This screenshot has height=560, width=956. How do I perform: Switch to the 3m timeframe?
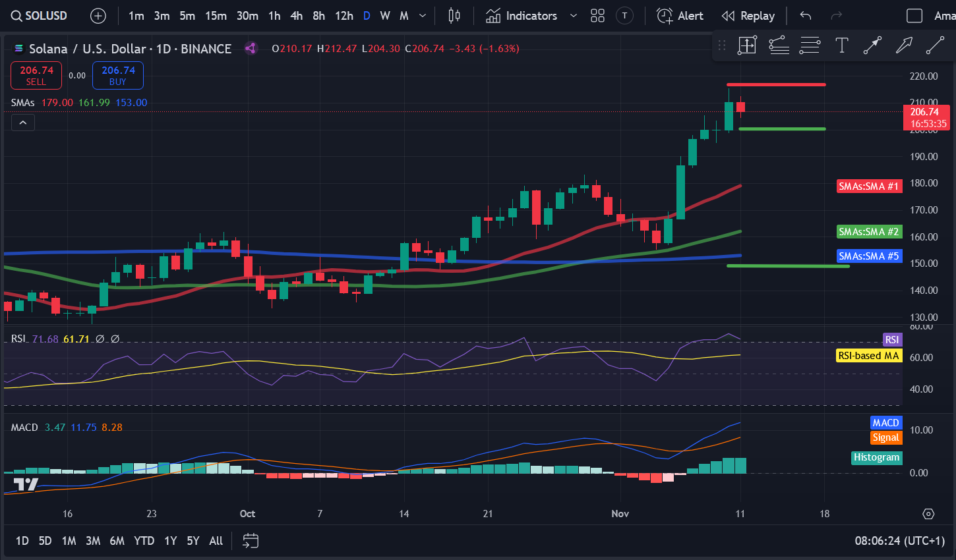[162, 16]
